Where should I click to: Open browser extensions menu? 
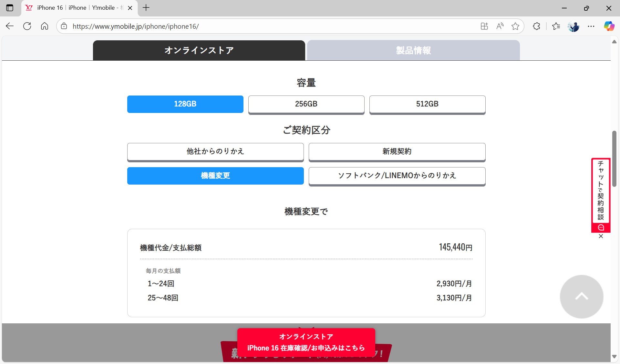(536, 26)
